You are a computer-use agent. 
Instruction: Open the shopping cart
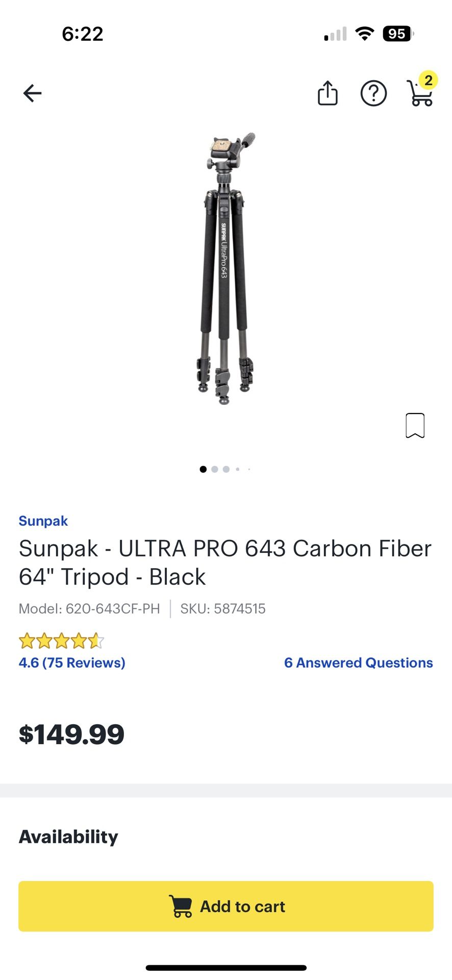pos(419,95)
